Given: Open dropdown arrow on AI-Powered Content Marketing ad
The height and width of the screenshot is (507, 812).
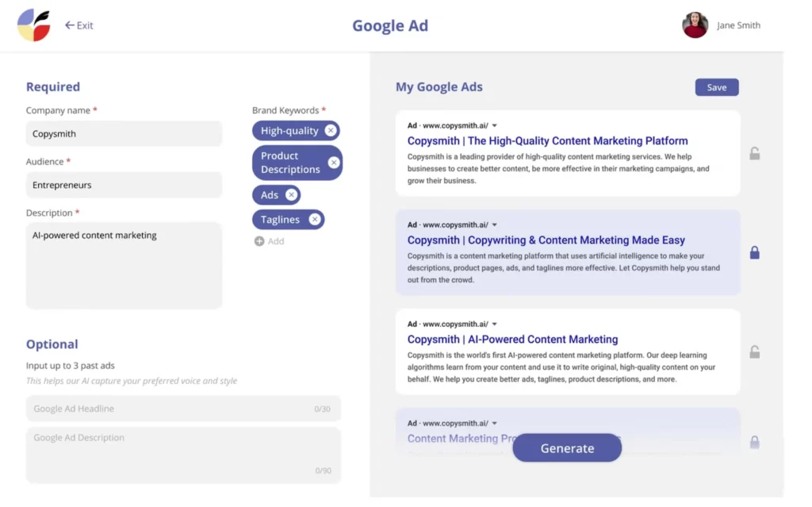Looking at the screenshot, I should [495, 324].
